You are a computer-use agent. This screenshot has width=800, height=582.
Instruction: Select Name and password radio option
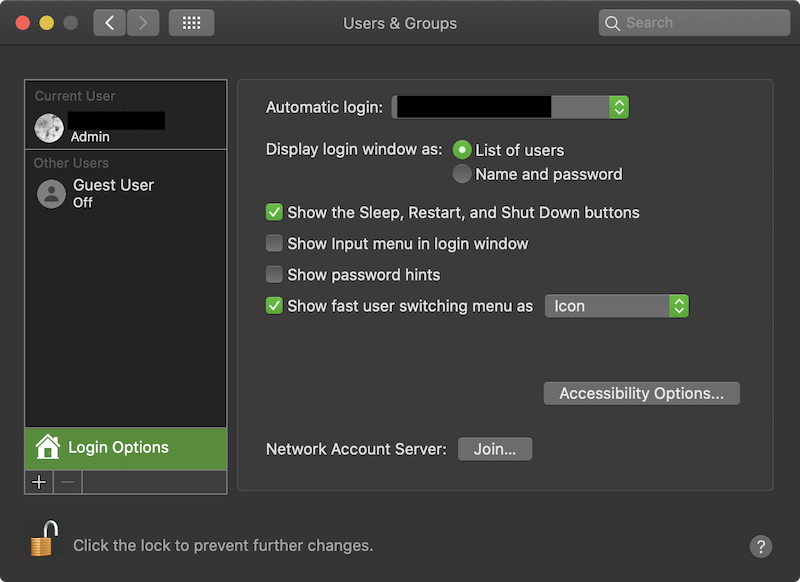(462, 174)
